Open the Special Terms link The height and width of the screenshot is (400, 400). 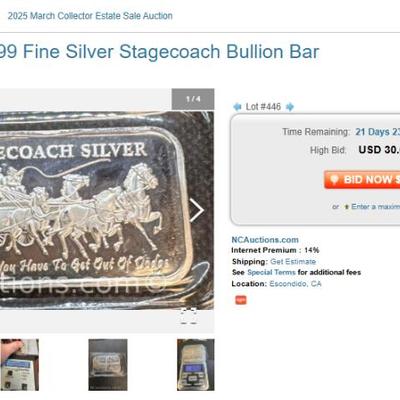pos(271,272)
